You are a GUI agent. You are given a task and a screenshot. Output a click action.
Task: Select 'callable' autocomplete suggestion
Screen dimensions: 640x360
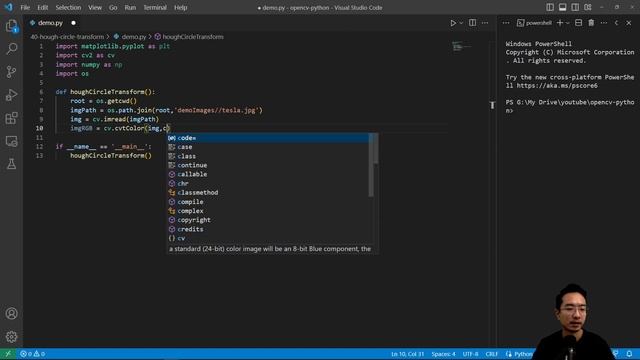(x=269, y=174)
